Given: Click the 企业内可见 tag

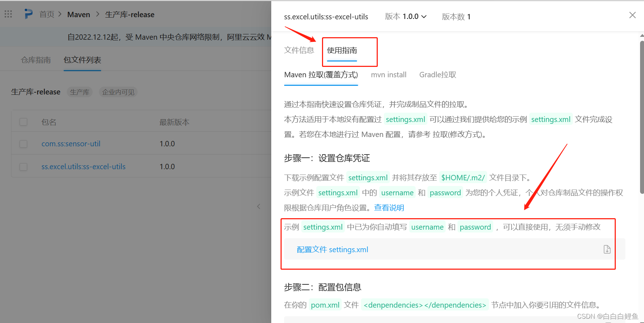Looking at the screenshot, I should tap(118, 92).
